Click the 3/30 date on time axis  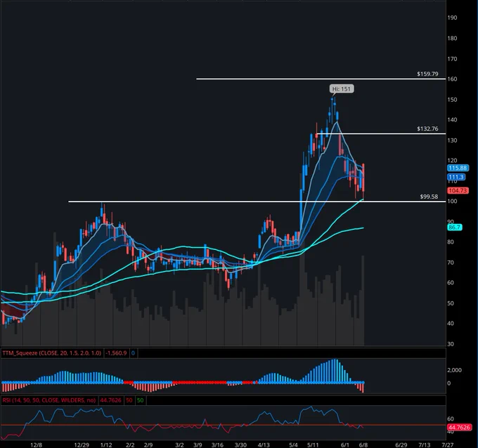(241, 444)
